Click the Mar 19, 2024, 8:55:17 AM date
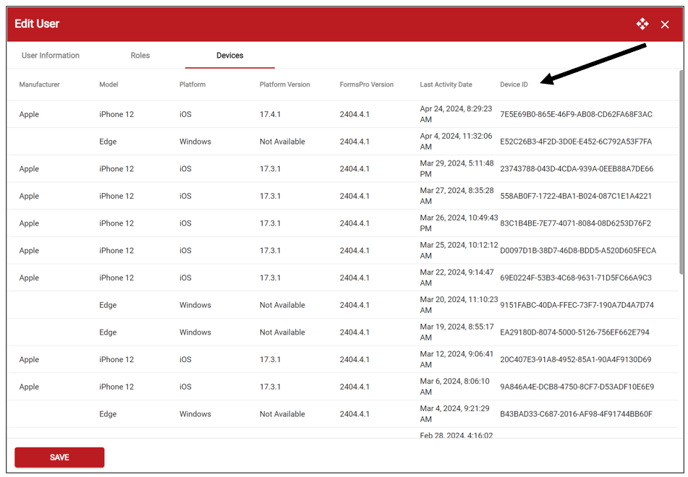688x477 pixels. click(x=457, y=332)
